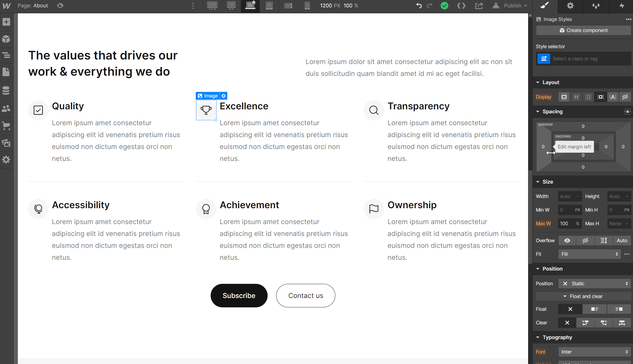Open the CMS Collections panel
633x364 pixels.
[6, 90]
